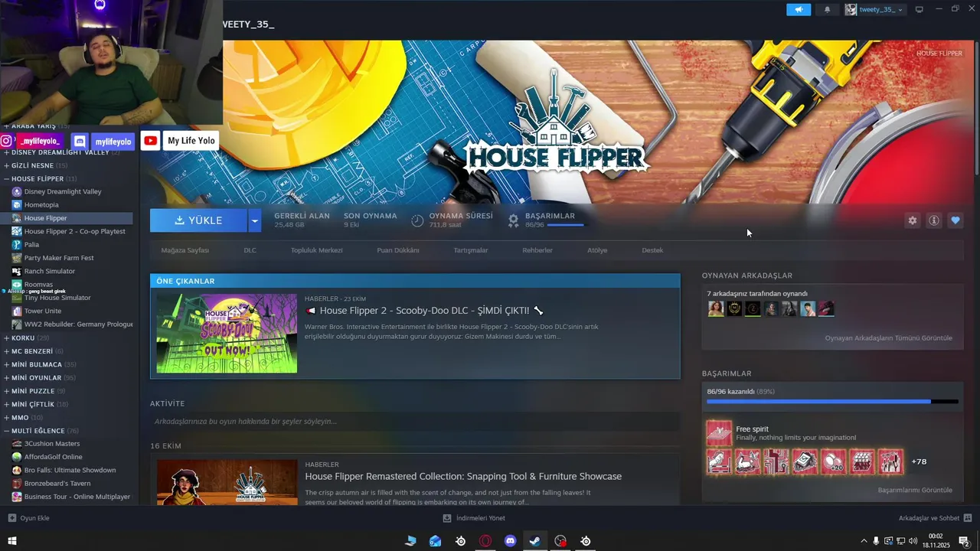
Task: Open game info icon
Action: pos(934,220)
